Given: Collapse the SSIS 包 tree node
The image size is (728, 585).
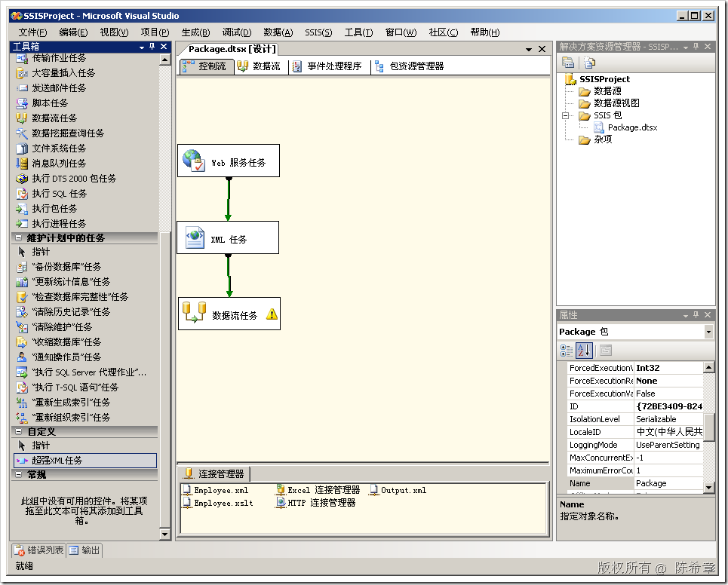Looking at the screenshot, I should point(565,115).
